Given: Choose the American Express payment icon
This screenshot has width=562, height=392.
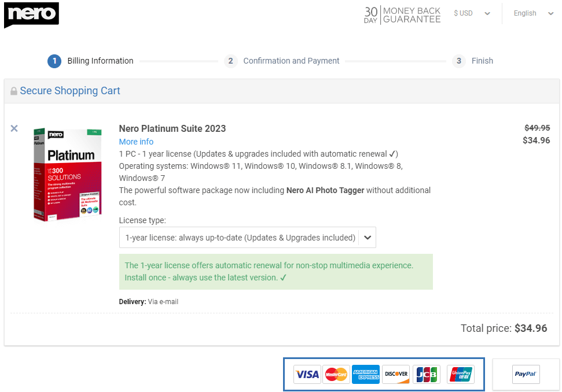Looking at the screenshot, I should pyautogui.click(x=366, y=375).
